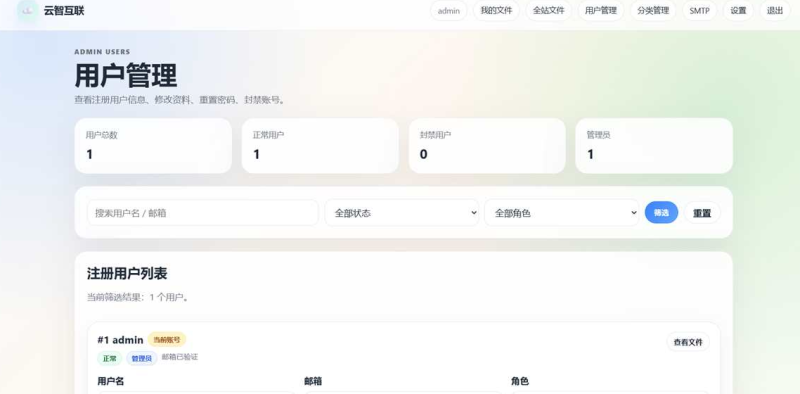Click the 用户总数 stat card
The image size is (800, 394).
[x=153, y=146]
